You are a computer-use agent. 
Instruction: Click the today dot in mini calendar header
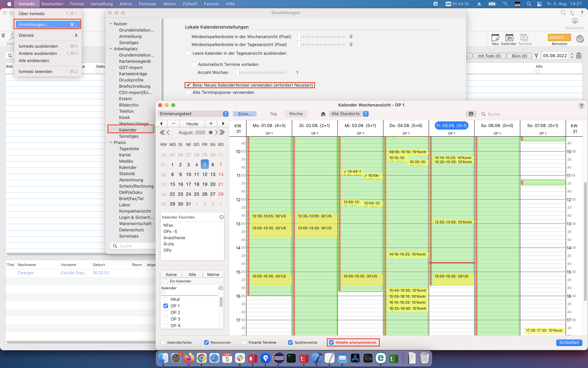[x=210, y=132]
